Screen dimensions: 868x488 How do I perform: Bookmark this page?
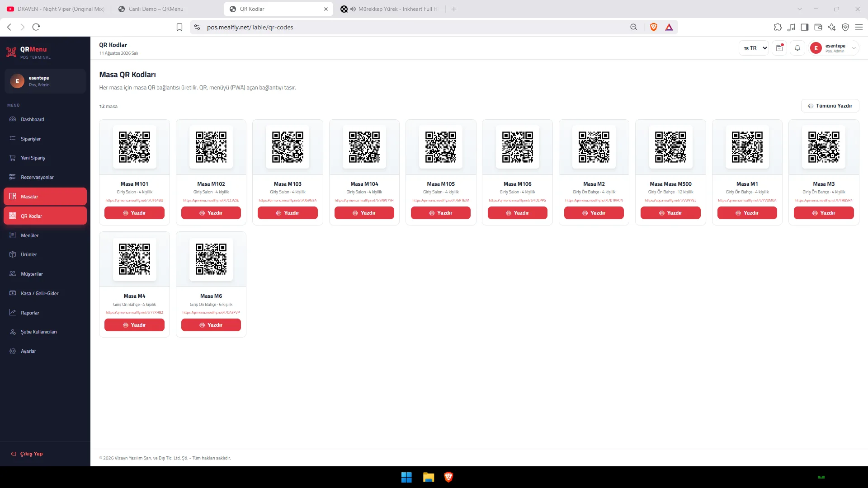179,27
